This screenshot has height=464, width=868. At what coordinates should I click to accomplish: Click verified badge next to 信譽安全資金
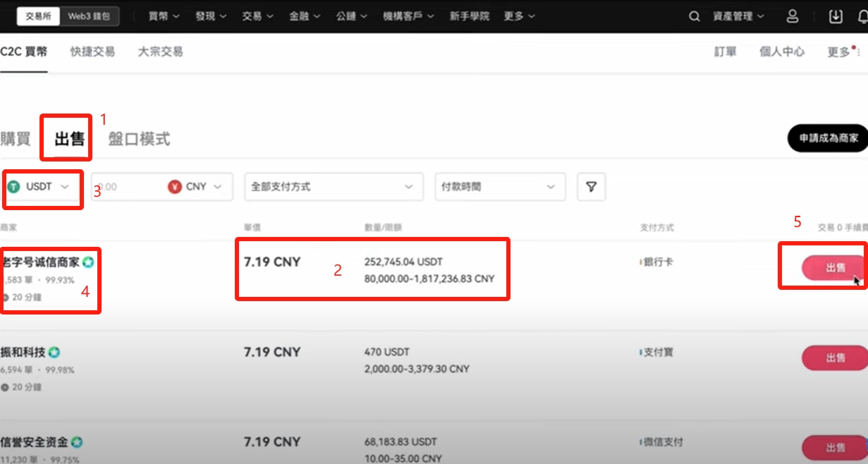point(77,442)
